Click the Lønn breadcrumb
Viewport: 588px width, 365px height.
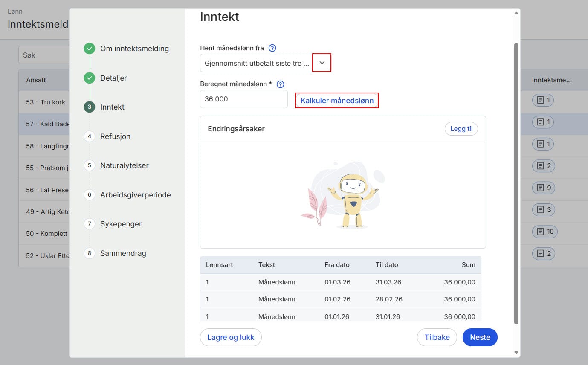coord(15,12)
